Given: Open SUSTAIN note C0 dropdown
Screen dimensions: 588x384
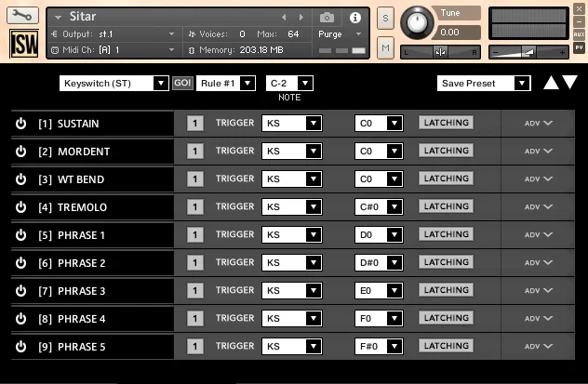Looking at the screenshot, I should [x=379, y=123].
